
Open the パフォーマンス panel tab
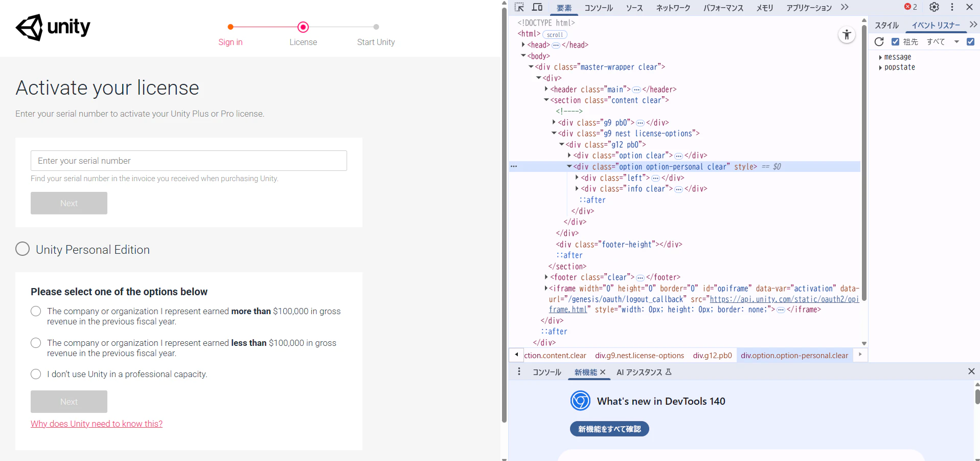pyautogui.click(x=723, y=8)
